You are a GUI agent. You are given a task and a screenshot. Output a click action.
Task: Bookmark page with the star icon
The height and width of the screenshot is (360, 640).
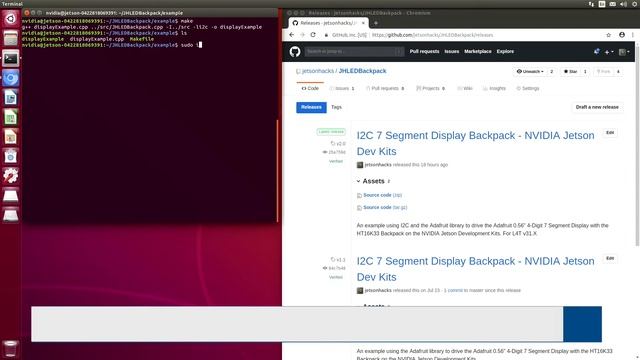coord(609,35)
